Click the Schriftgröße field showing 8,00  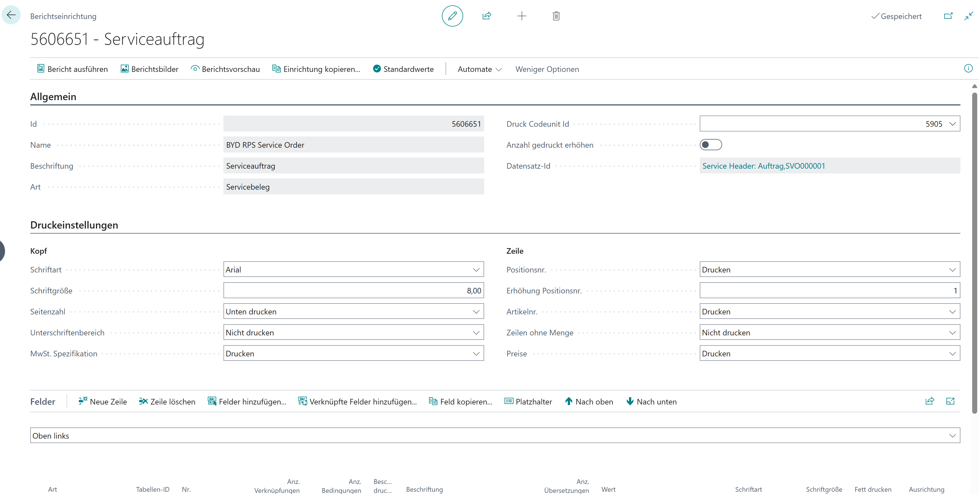click(x=354, y=290)
